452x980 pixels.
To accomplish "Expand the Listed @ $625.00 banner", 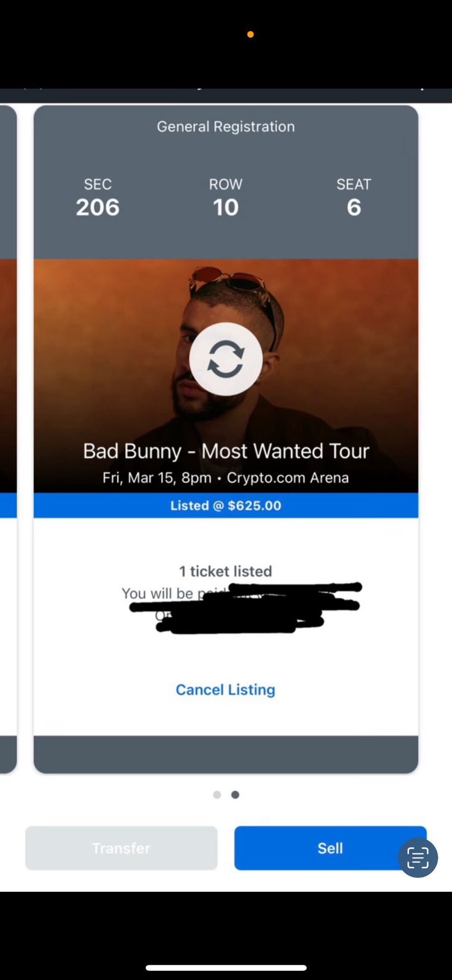I will tap(226, 505).
